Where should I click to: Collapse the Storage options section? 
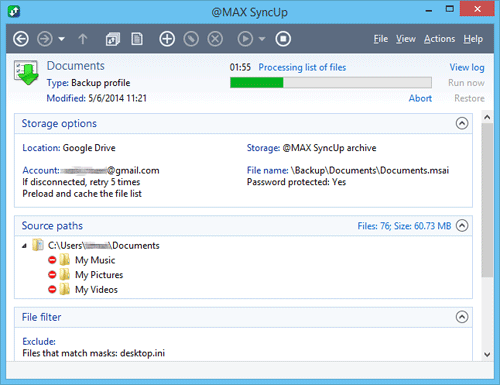(462, 123)
